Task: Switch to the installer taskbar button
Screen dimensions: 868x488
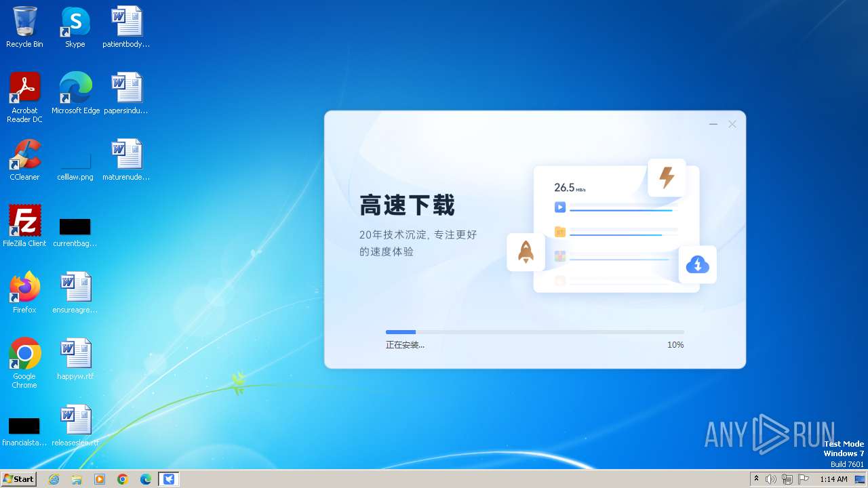Action: (x=169, y=479)
